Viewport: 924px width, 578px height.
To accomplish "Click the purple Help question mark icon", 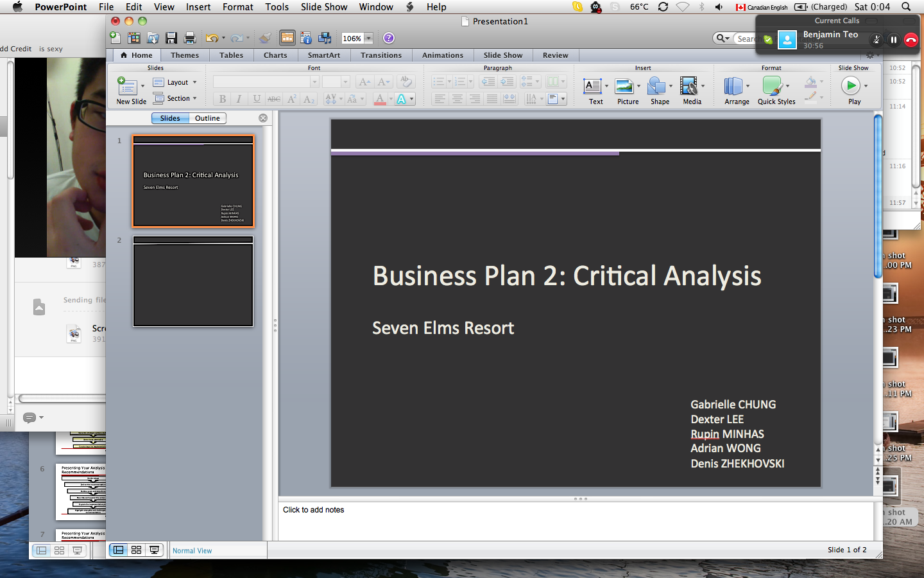I will click(389, 39).
